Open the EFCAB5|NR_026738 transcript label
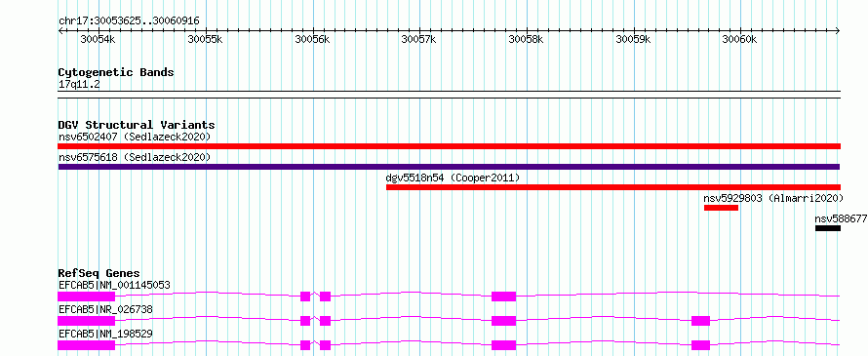 coord(105,309)
